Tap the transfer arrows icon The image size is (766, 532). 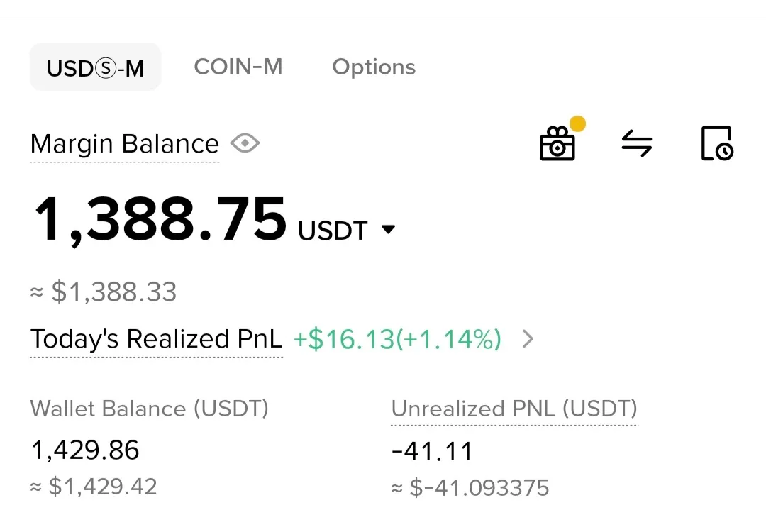(636, 143)
